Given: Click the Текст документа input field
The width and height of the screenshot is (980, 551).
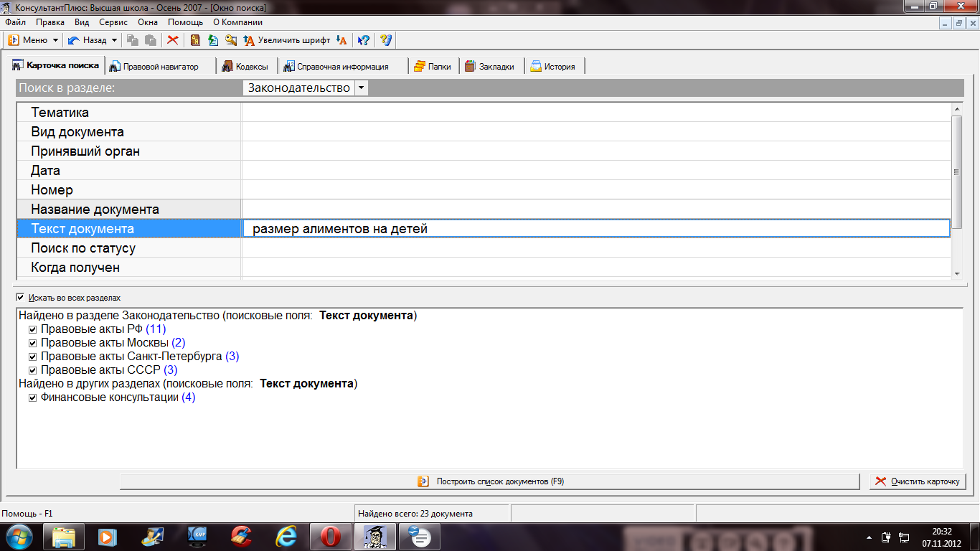Looking at the screenshot, I should 596,229.
